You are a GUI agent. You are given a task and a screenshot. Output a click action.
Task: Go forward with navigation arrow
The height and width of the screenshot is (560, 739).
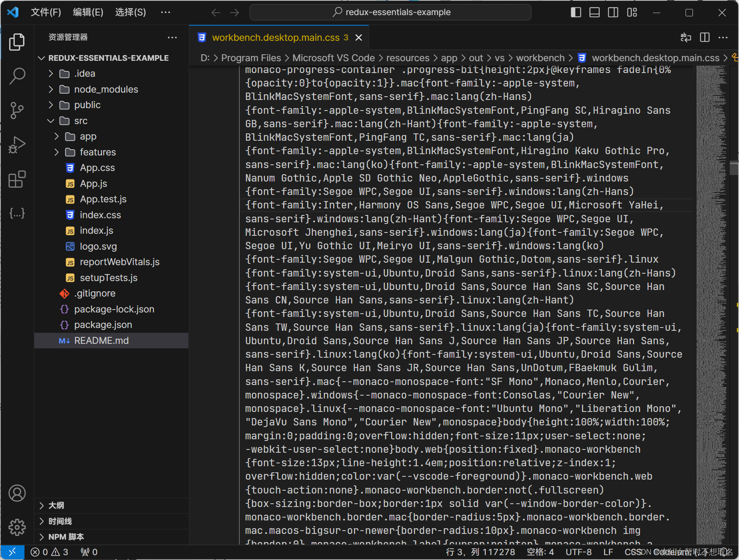(x=235, y=13)
